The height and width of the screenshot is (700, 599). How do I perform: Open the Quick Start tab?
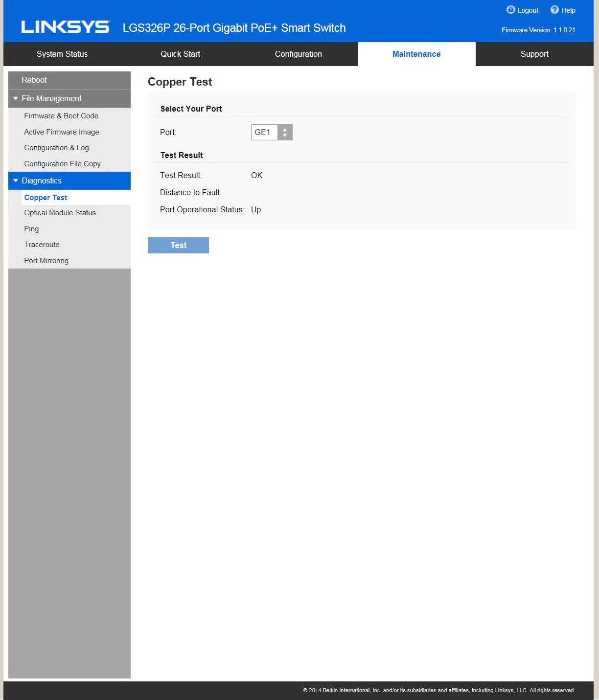coord(181,54)
